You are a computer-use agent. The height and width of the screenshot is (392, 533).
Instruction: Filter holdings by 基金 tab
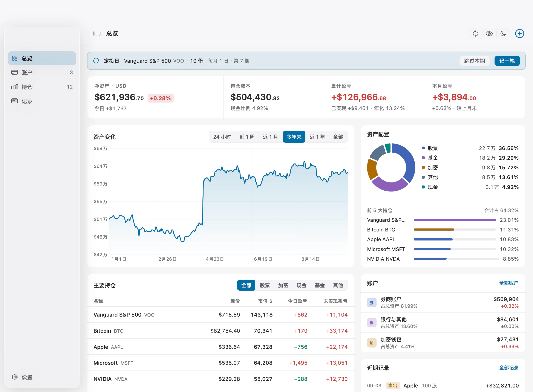click(320, 285)
